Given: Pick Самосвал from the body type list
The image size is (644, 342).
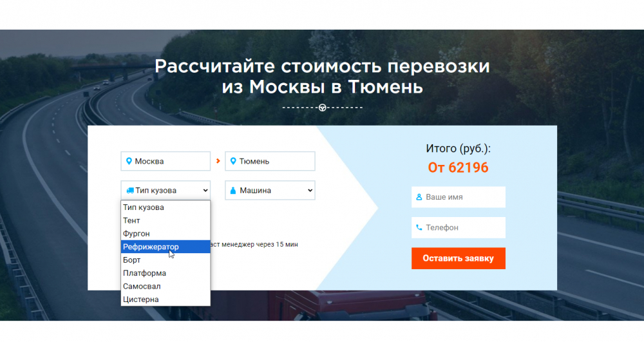Looking at the screenshot, I should 166,286.
